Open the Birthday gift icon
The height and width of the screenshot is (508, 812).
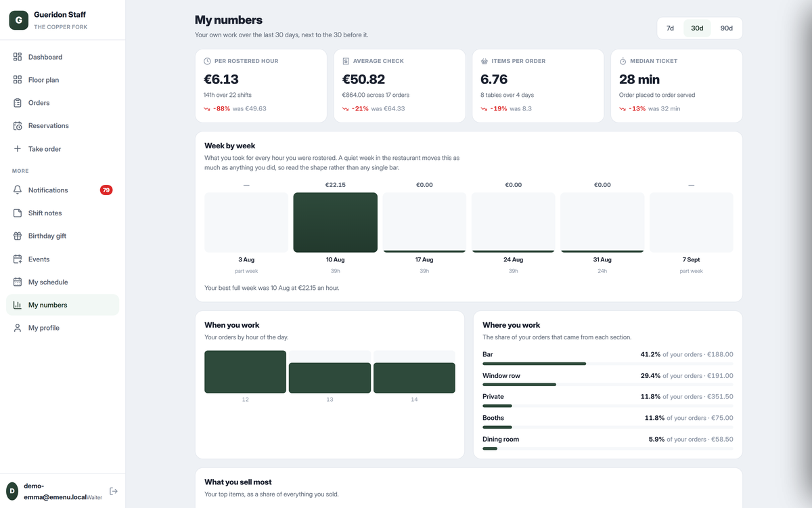(18, 236)
